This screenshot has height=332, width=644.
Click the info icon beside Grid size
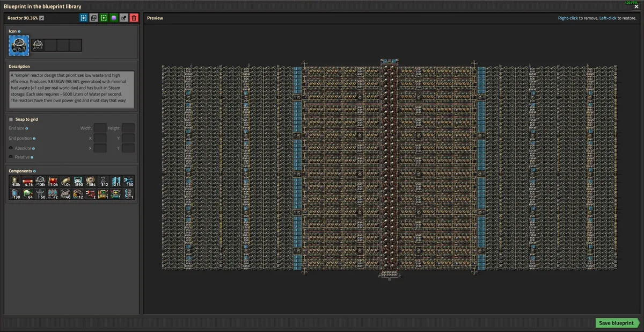point(26,128)
